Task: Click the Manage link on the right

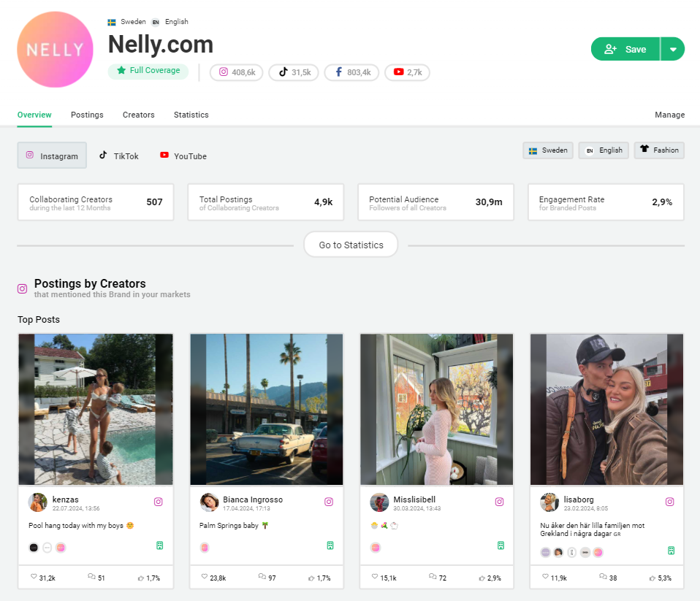Action: 669,115
